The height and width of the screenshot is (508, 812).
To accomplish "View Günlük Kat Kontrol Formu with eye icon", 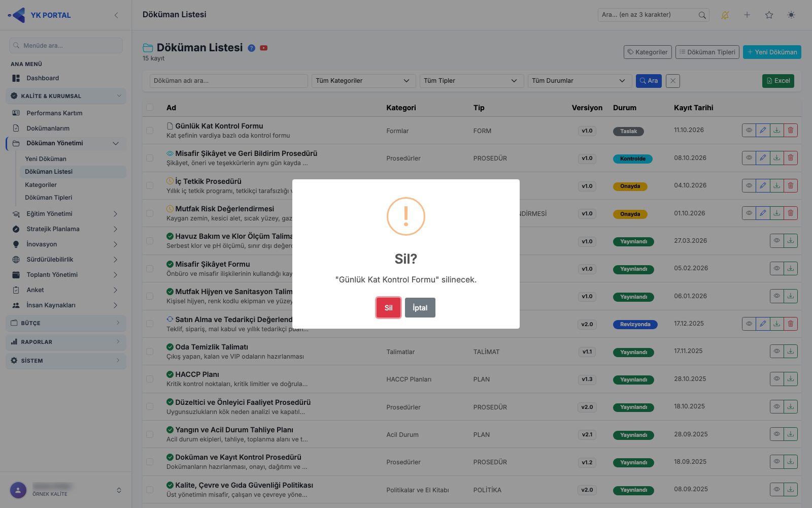I will coord(749,131).
